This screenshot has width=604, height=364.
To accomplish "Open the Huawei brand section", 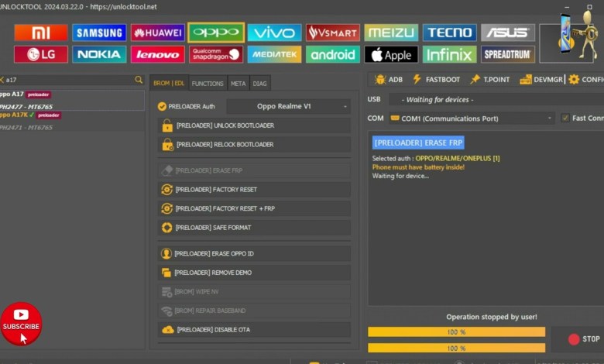I will coord(157,33).
